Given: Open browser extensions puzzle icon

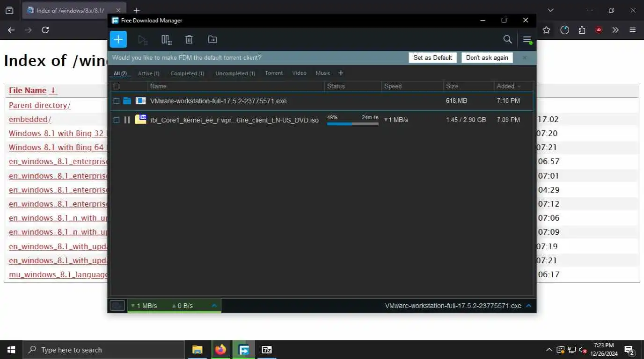Looking at the screenshot, I should click(x=582, y=30).
